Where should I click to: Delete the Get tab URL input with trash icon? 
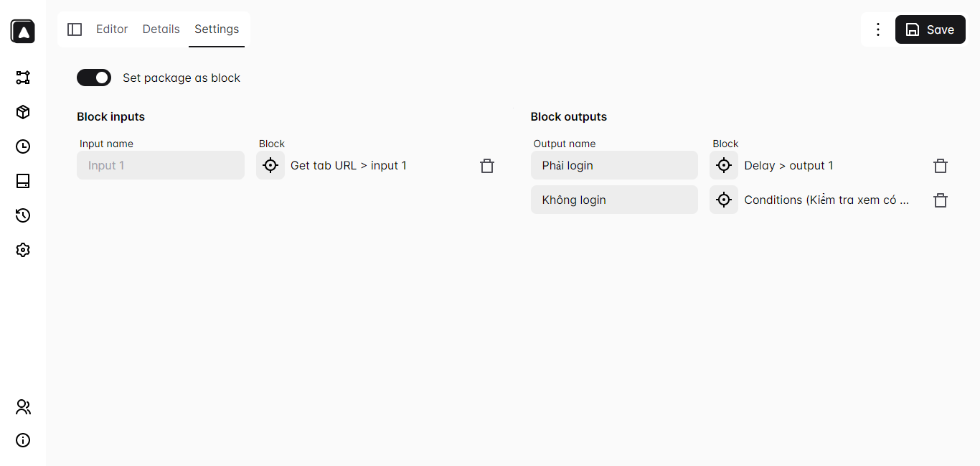tap(487, 165)
